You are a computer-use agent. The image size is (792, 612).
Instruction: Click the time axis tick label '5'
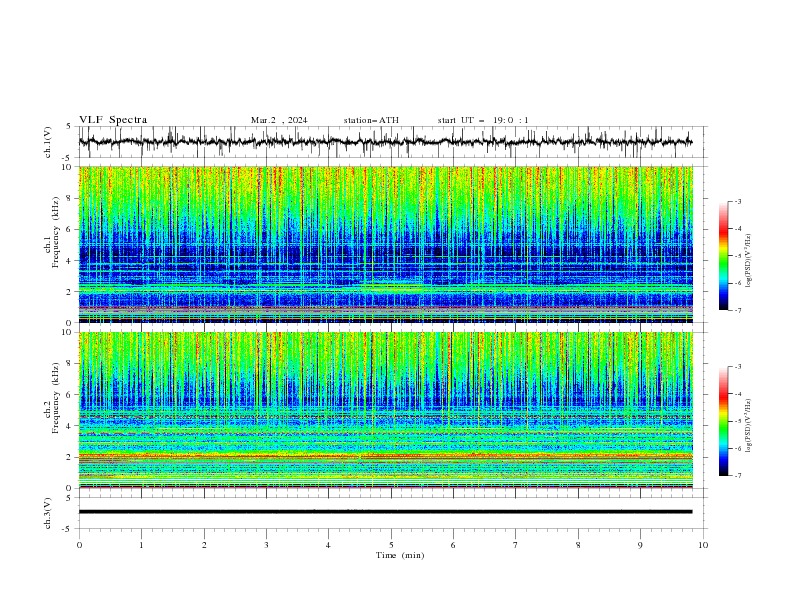point(391,545)
